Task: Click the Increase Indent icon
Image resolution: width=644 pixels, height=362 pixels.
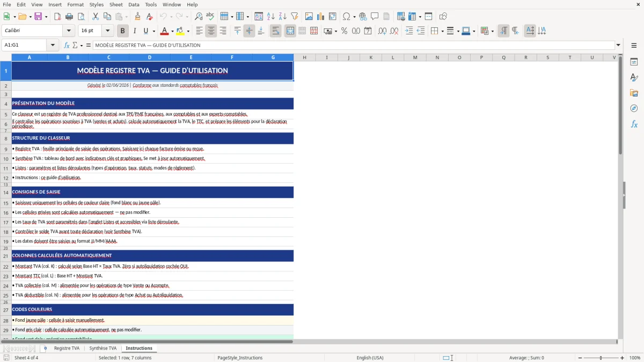Action: click(x=409, y=31)
